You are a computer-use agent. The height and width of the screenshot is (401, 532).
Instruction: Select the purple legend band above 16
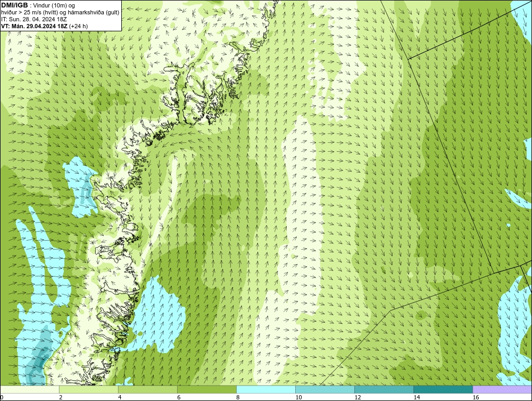(502, 389)
